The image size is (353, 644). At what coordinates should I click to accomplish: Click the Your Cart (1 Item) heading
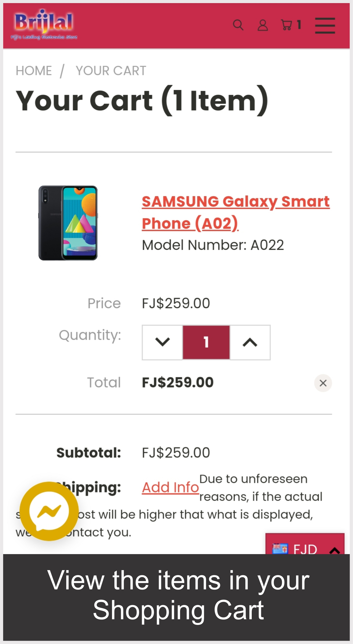142,100
